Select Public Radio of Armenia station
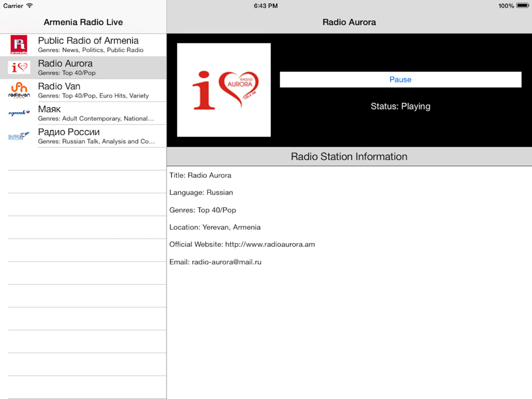 click(83, 45)
